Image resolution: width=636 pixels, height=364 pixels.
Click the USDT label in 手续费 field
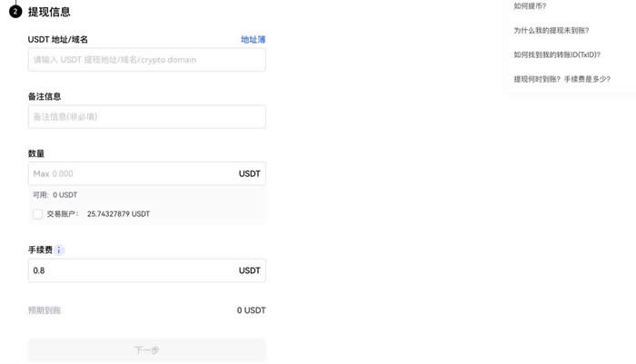pyautogui.click(x=250, y=271)
